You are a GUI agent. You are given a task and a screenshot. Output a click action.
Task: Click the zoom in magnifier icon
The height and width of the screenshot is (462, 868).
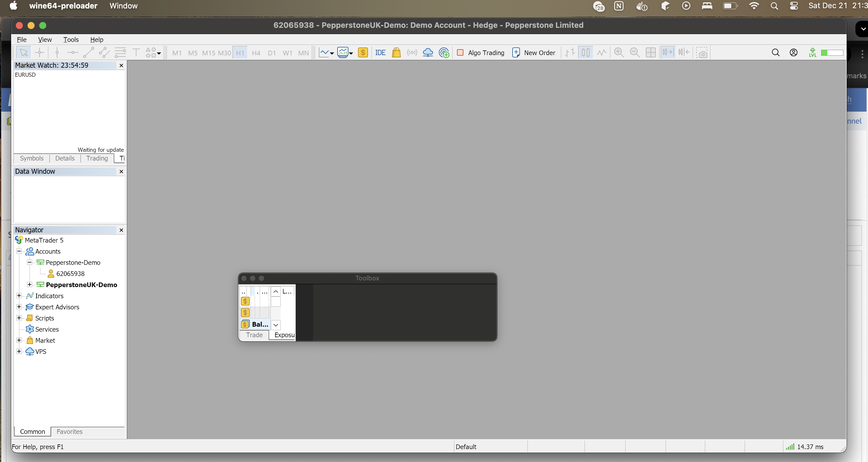(619, 53)
